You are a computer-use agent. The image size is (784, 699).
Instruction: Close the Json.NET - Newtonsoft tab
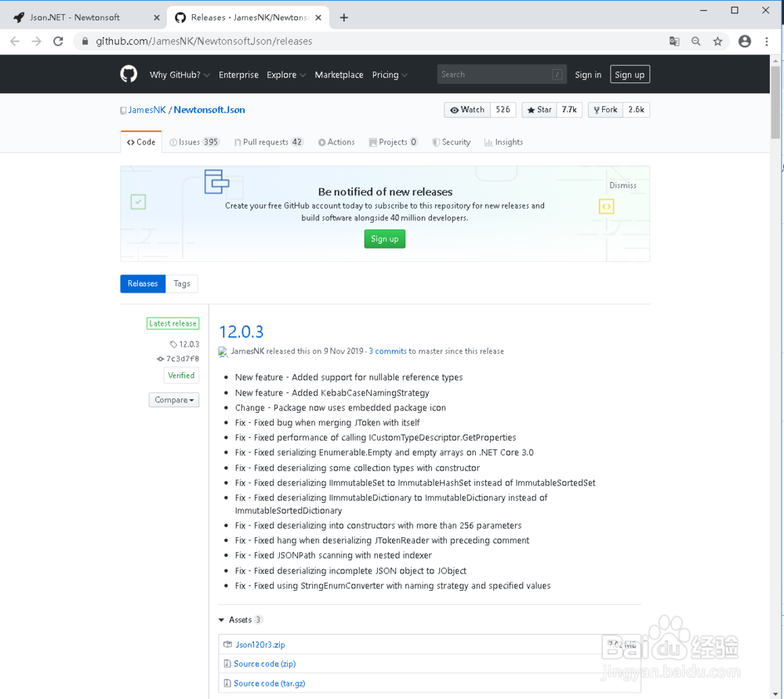pos(157,17)
